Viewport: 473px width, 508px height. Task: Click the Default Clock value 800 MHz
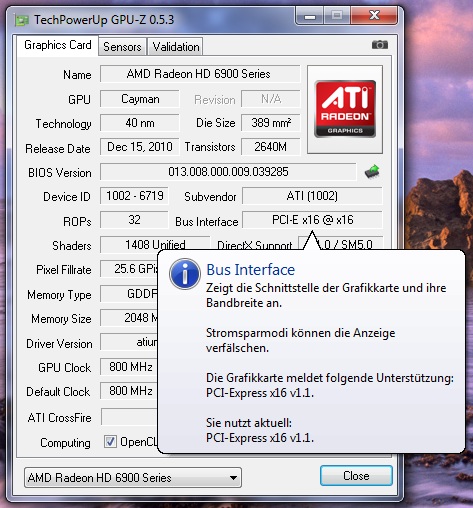pyautogui.click(x=129, y=391)
